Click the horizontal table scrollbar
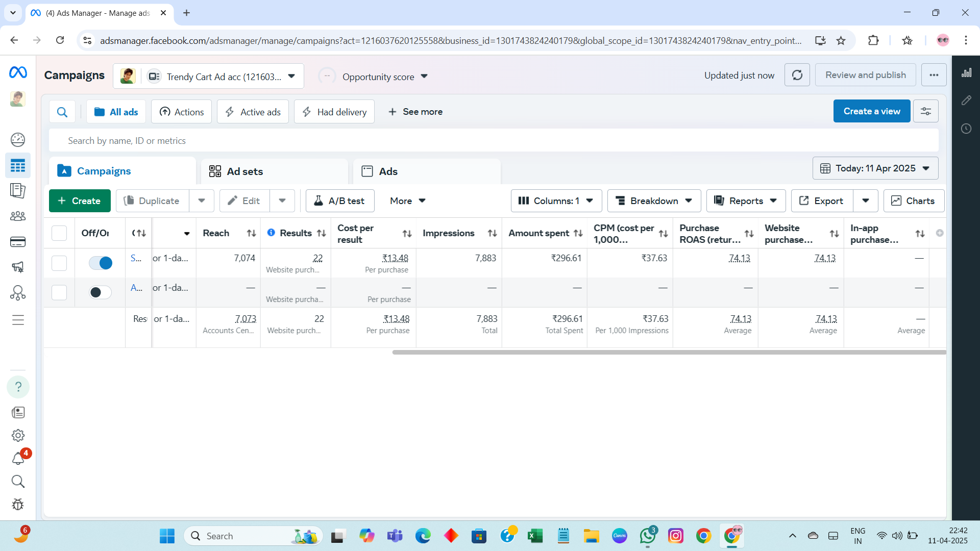 pyautogui.click(x=669, y=352)
